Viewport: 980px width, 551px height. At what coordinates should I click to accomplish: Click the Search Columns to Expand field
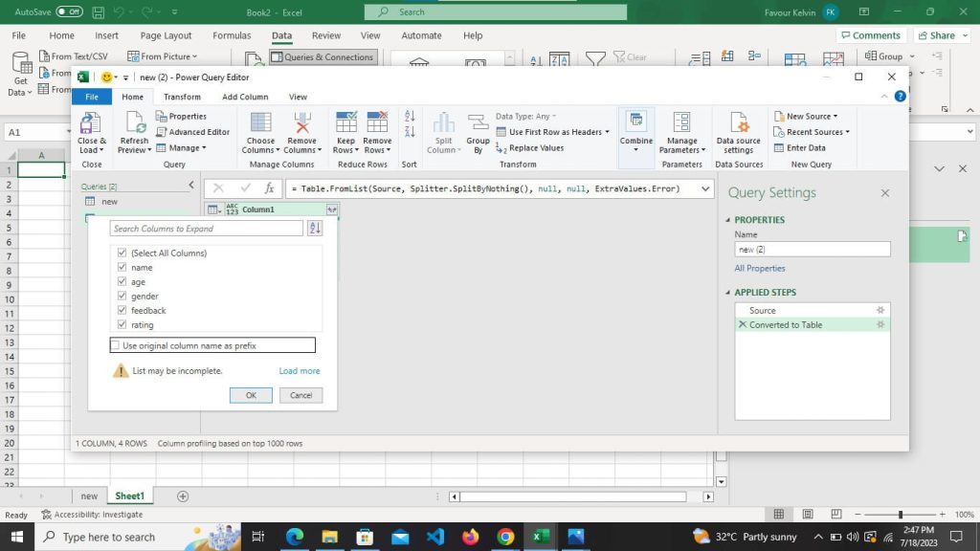click(x=207, y=229)
